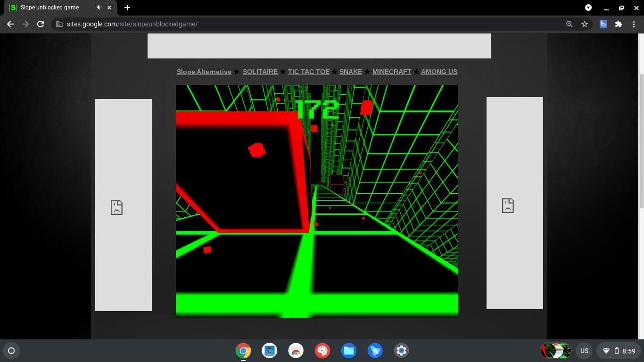Open a new tab with the plus button
The height and width of the screenshot is (362, 644).
127,8
